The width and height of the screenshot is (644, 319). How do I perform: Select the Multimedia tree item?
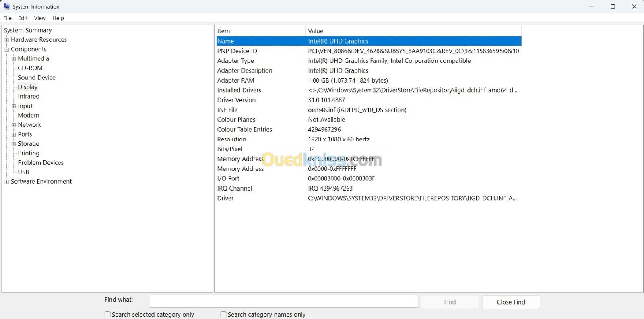click(33, 58)
